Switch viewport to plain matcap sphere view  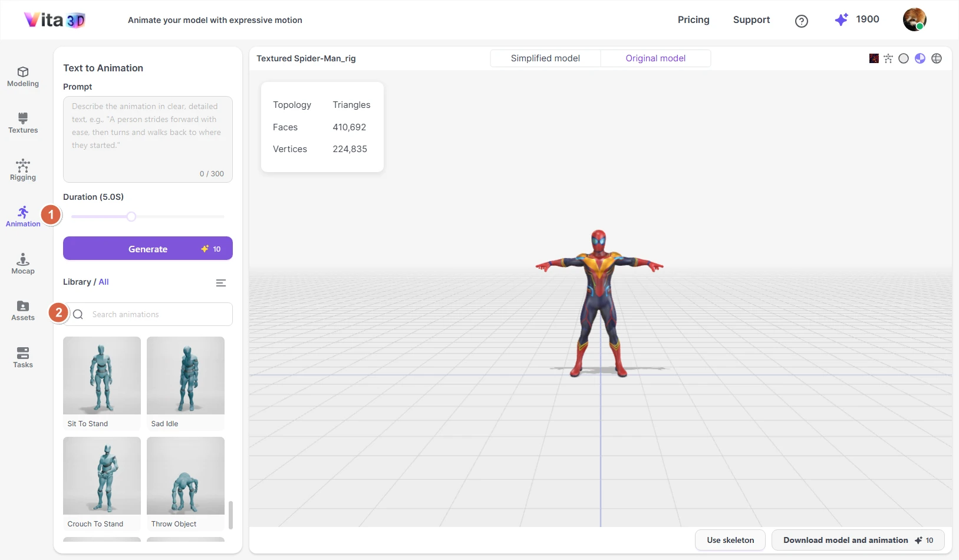point(904,58)
